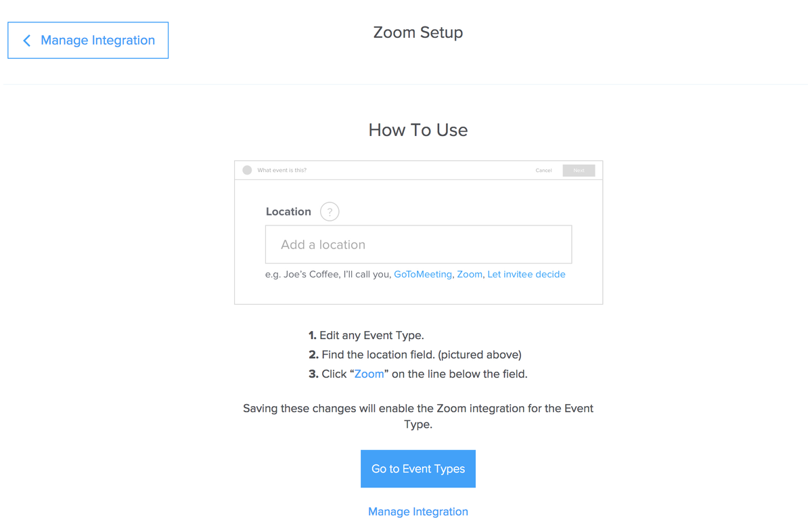The image size is (812, 528).
Task: Click the 'What event is this?' text
Action: coord(282,171)
